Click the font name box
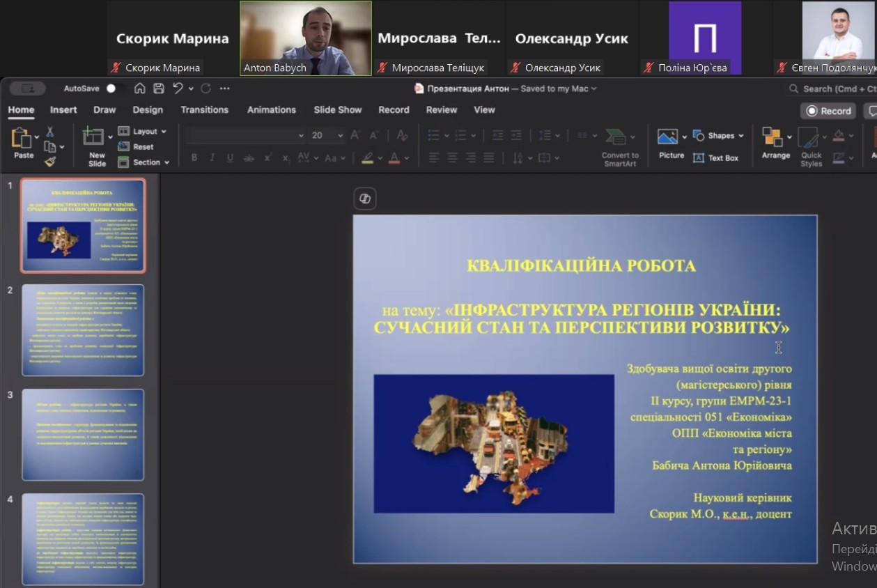The width and height of the screenshot is (877, 588). 246,135
